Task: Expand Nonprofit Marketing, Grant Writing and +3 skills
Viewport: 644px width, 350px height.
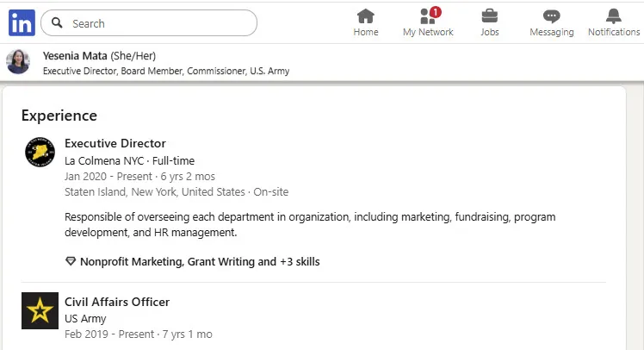Action: tap(200, 261)
